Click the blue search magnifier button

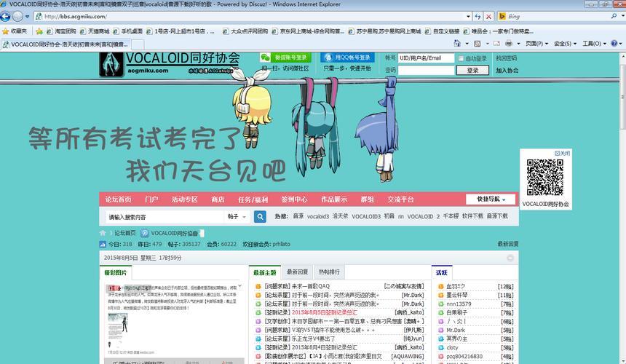click(260, 217)
